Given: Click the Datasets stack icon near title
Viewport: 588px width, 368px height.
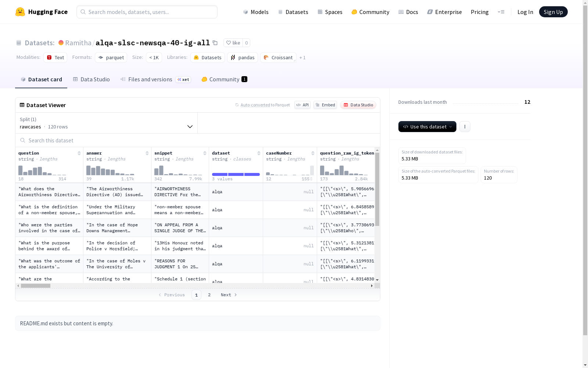Looking at the screenshot, I should pos(19,43).
